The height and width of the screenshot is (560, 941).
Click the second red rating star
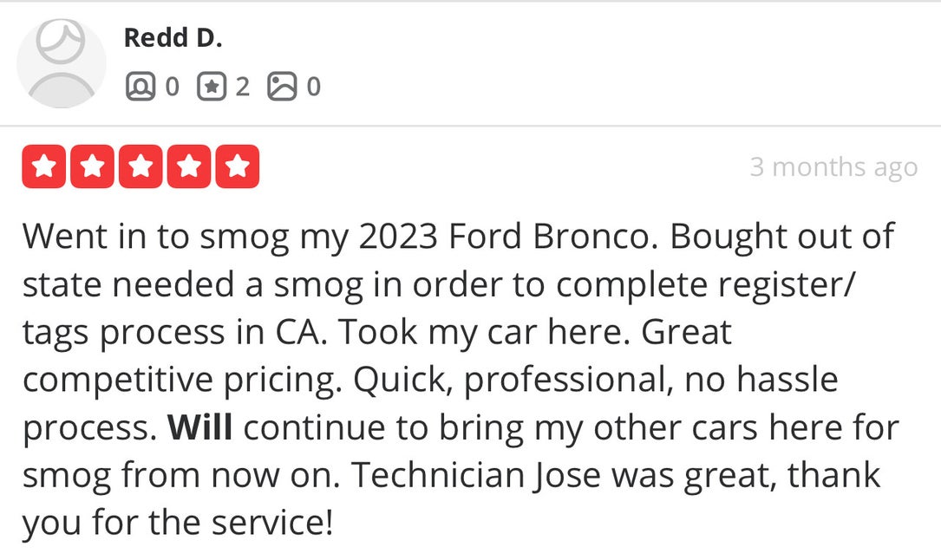click(92, 166)
